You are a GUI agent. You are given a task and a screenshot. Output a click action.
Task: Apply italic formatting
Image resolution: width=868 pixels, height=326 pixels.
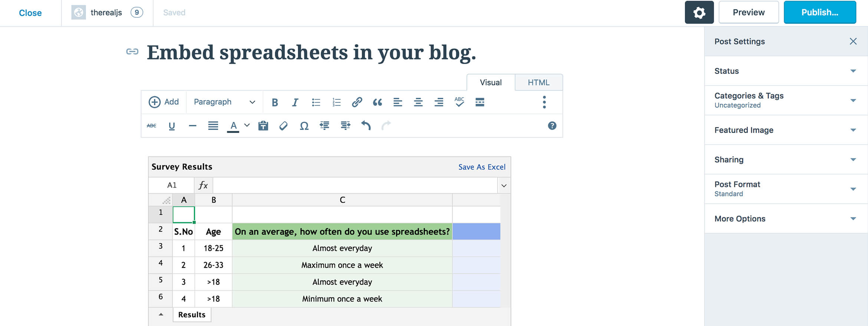point(295,102)
